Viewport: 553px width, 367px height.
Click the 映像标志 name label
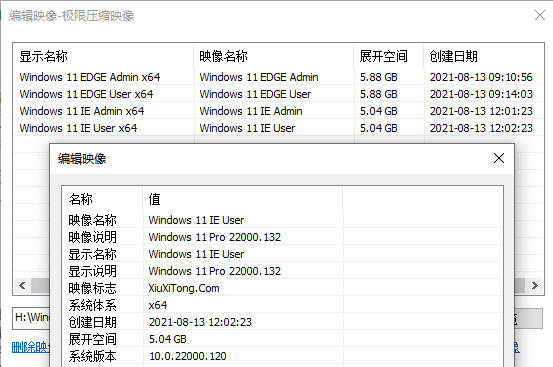[92, 288]
